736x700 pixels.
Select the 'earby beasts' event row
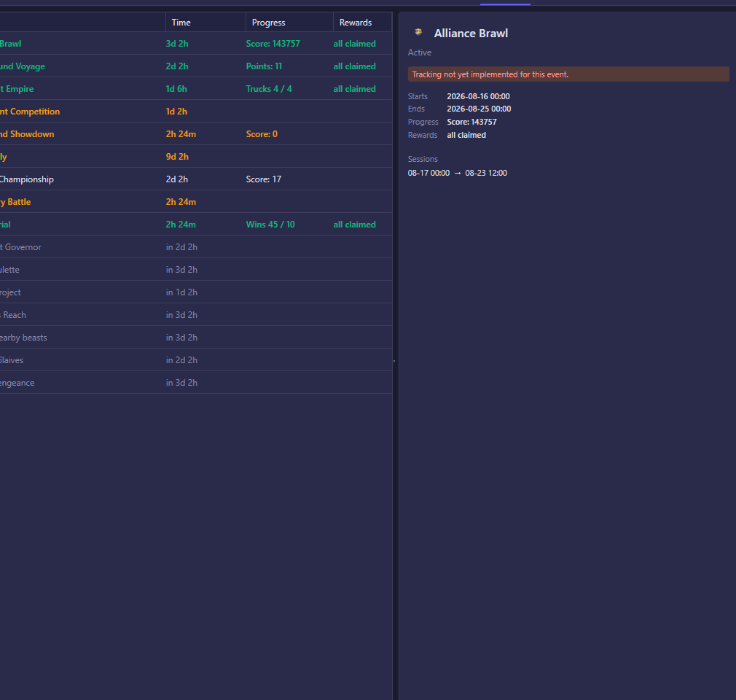[x=196, y=338]
